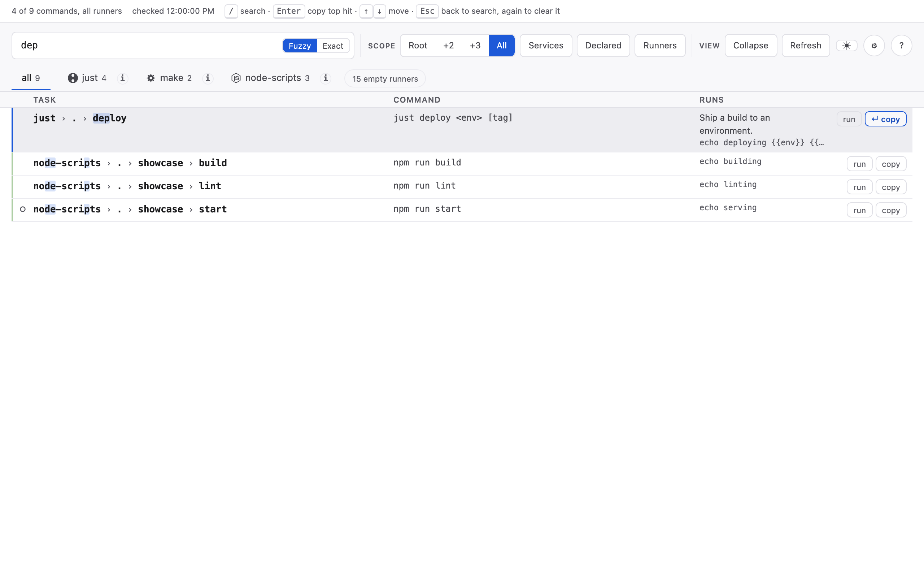Run the showcase build task
924x578 pixels.
click(859, 164)
